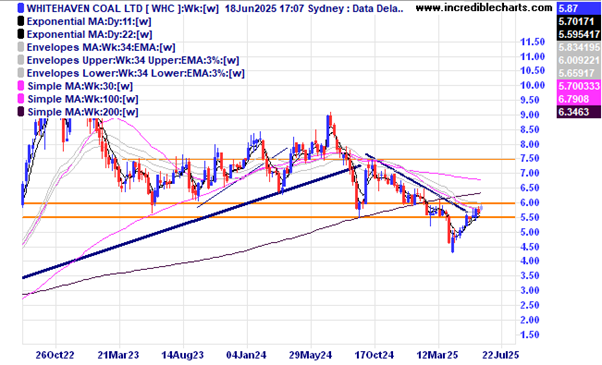This screenshot has width=602, height=365.
Task: Click the grey Envelopes Upper legend marker
Action: pyautogui.click(x=21, y=60)
